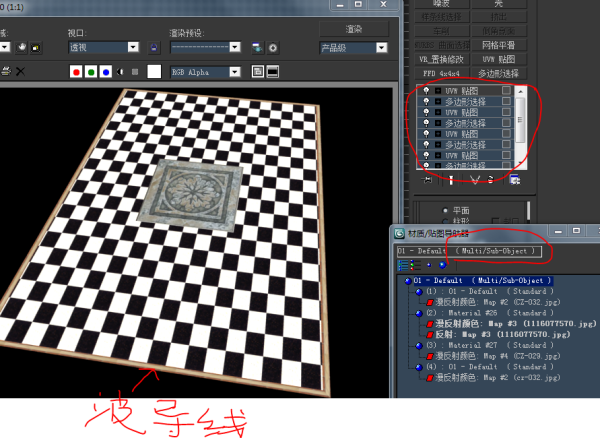Open the render setup dialog icon

pyautogui.click(x=257, y=48)
